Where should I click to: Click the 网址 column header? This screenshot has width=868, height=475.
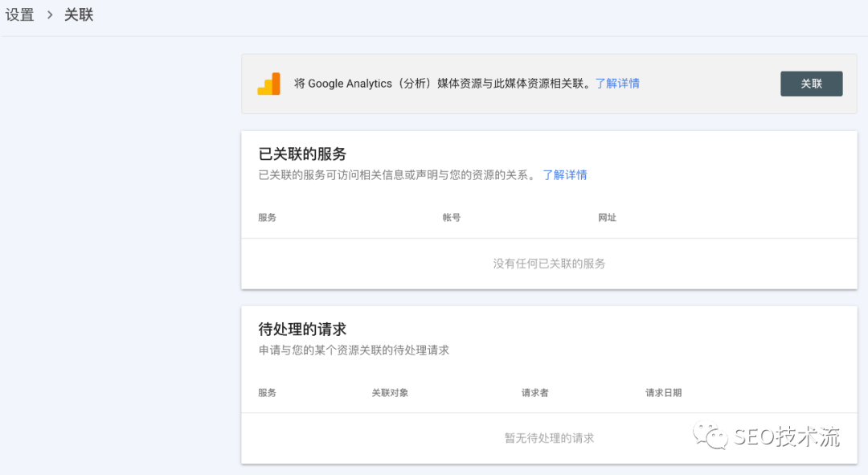(607, 218)
